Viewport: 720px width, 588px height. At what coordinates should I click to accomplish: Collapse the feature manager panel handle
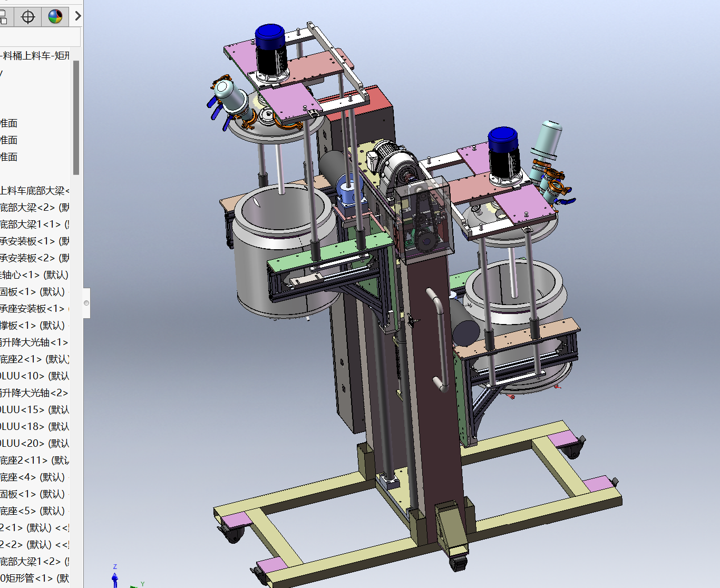(86, 303)
